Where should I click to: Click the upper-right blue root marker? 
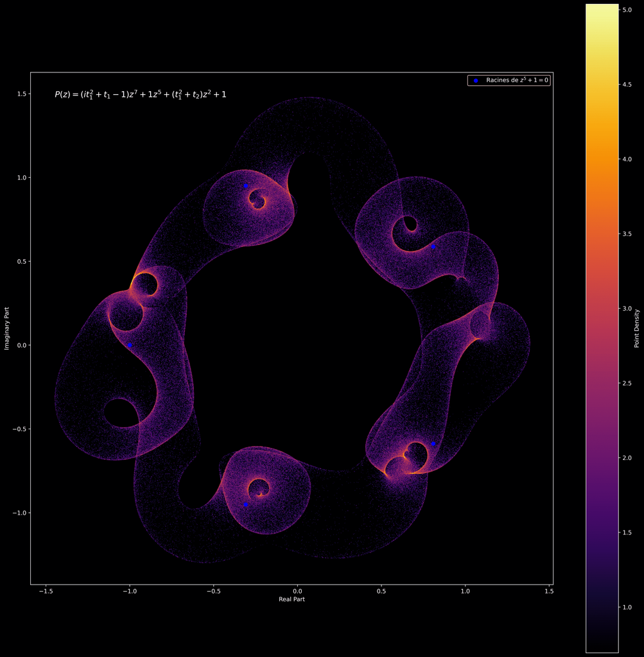tap(433, 246)
